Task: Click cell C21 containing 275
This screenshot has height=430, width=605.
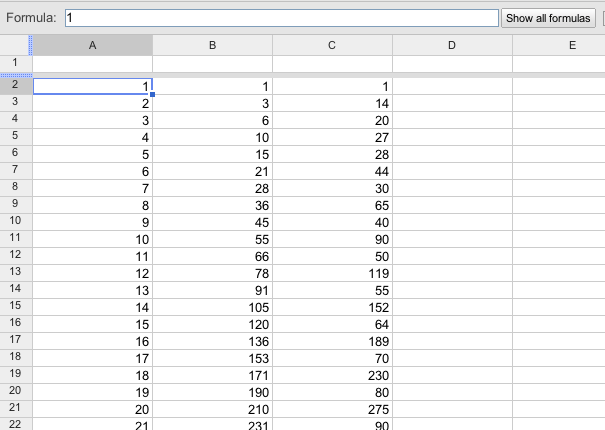Action: (x=333, y=409)
